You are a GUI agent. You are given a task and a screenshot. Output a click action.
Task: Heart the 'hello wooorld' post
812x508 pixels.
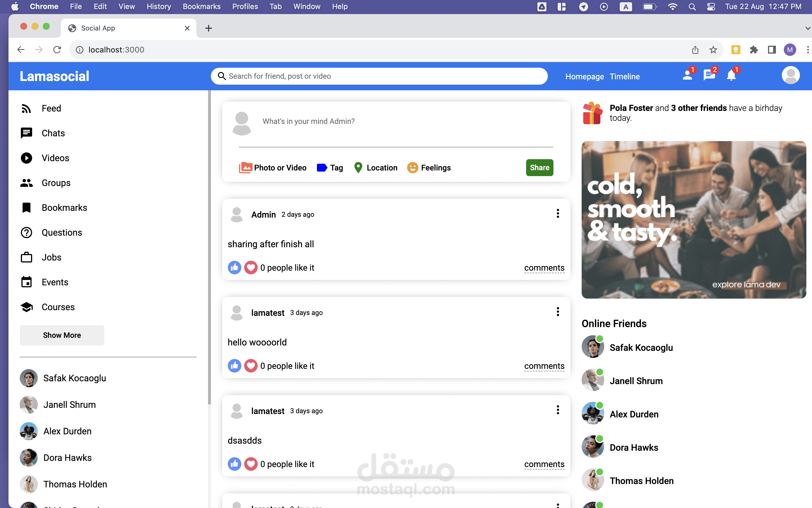point(251,366)
